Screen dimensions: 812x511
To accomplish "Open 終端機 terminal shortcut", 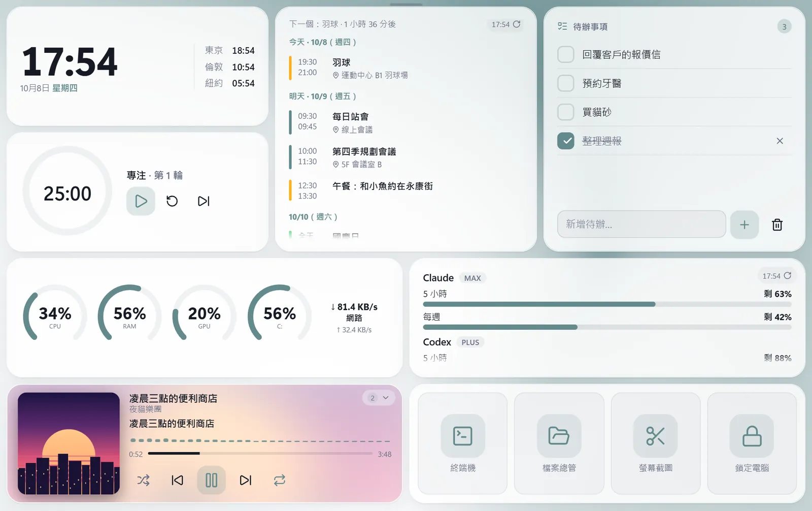I will point(462,443).
